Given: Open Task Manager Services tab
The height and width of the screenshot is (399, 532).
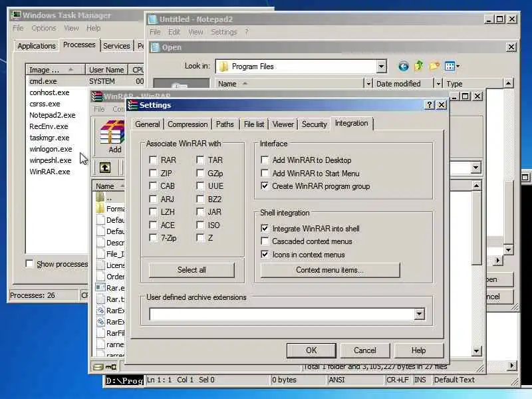Looking at the screenshot, I should 116,46.
